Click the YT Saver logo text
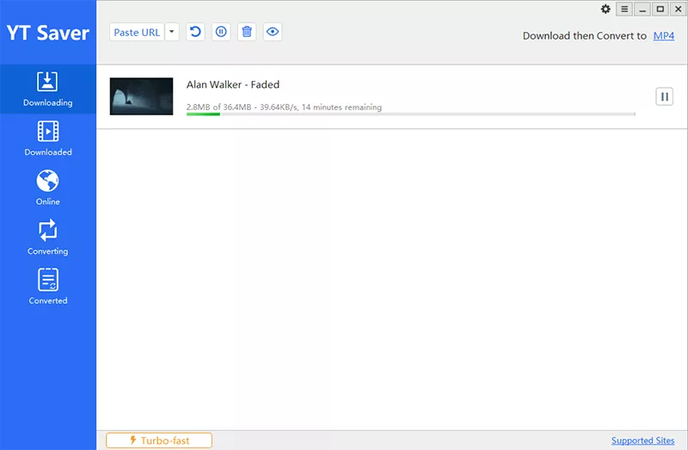 [x=48, y=32]
